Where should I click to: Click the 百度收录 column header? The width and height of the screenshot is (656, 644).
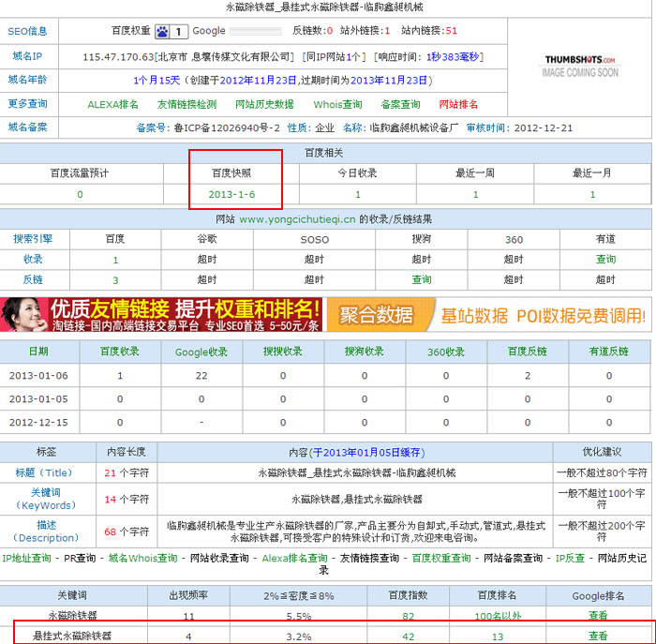point(120,352)
